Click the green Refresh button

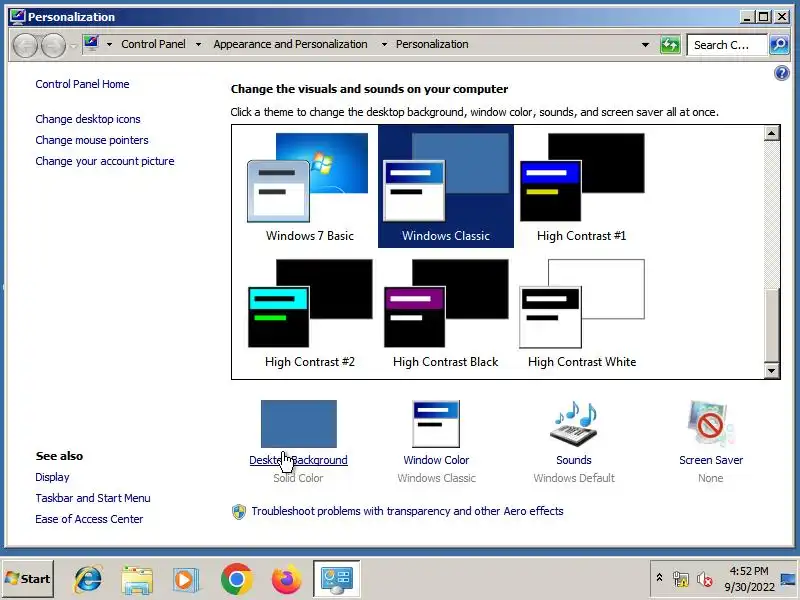point(670,45)
